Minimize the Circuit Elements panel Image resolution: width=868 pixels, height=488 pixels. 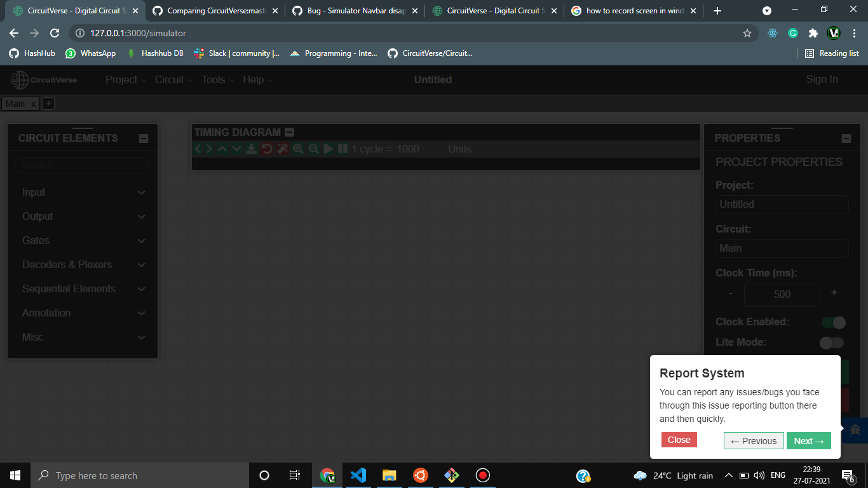tap(144, 139)
